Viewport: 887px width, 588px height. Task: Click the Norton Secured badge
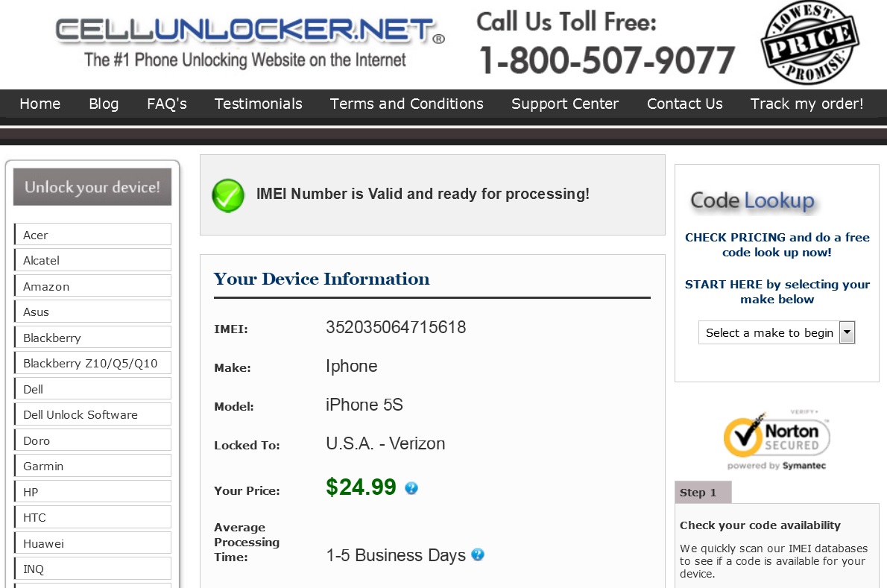[x=777, y=440]
